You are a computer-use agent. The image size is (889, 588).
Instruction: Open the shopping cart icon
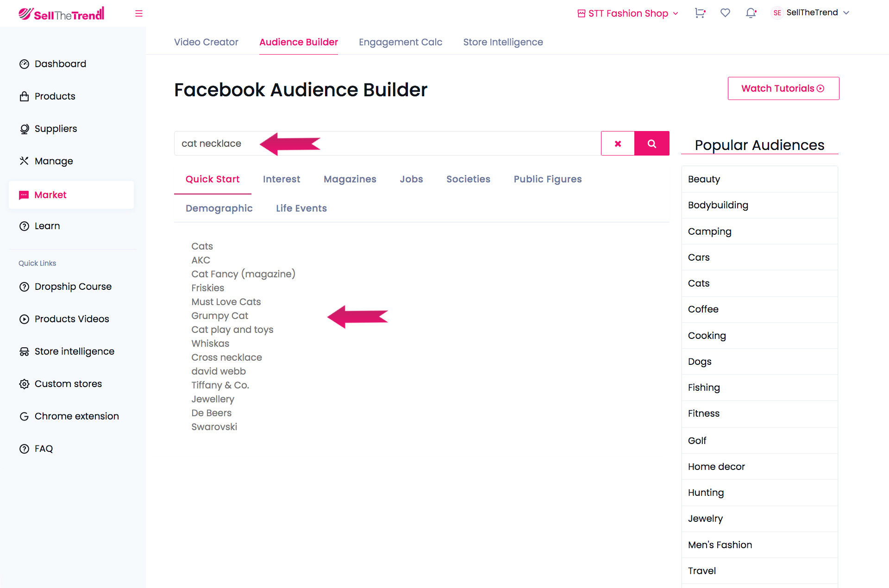(x=700, y=13)
